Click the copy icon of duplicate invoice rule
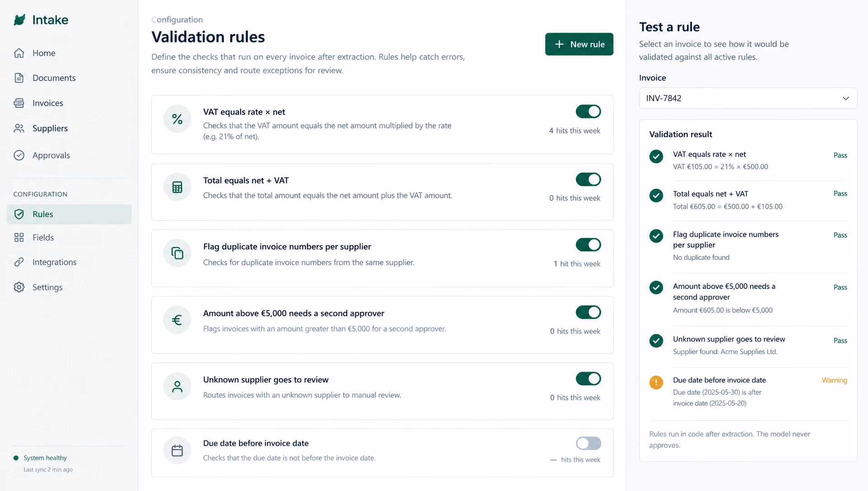The image size is (868, 491). pos(177,253)
